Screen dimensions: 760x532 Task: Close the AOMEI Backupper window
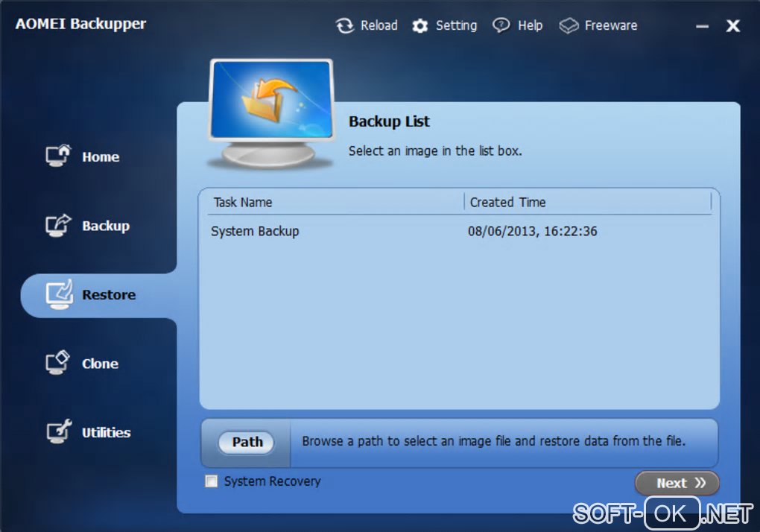pos(733,25)
